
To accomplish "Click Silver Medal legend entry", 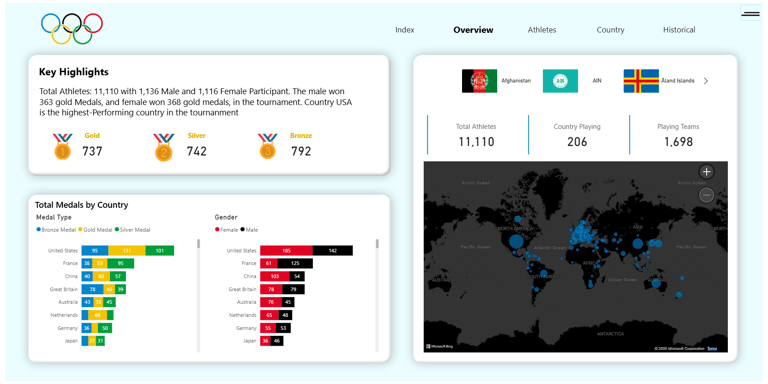I will click(x=133, y=230).
